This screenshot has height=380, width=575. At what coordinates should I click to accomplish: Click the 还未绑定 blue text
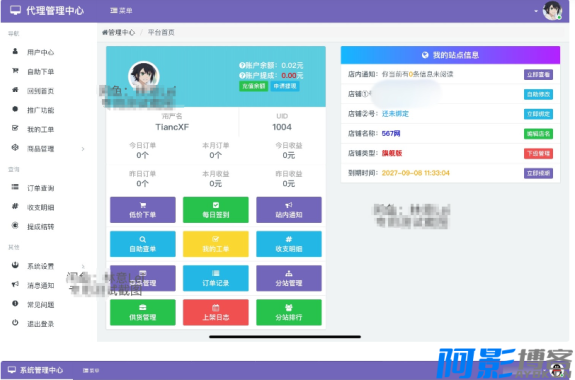[395, 114]
